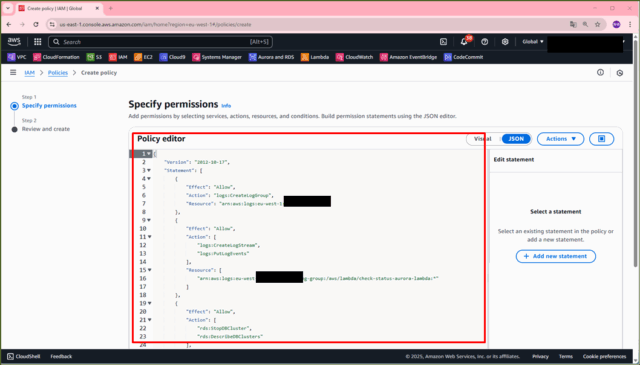Reload the page with browser refresh
Viewport: 640px width, 365px height.
pos(36,24)
